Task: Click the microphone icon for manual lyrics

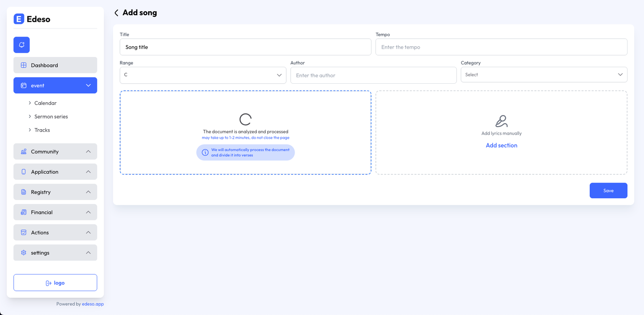Action: click(x=501, y=121)
